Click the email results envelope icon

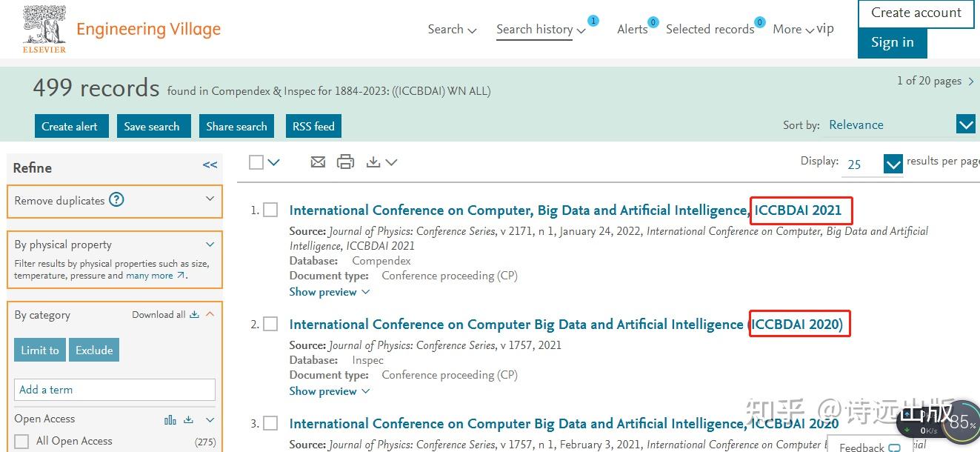tap(318, 162)
